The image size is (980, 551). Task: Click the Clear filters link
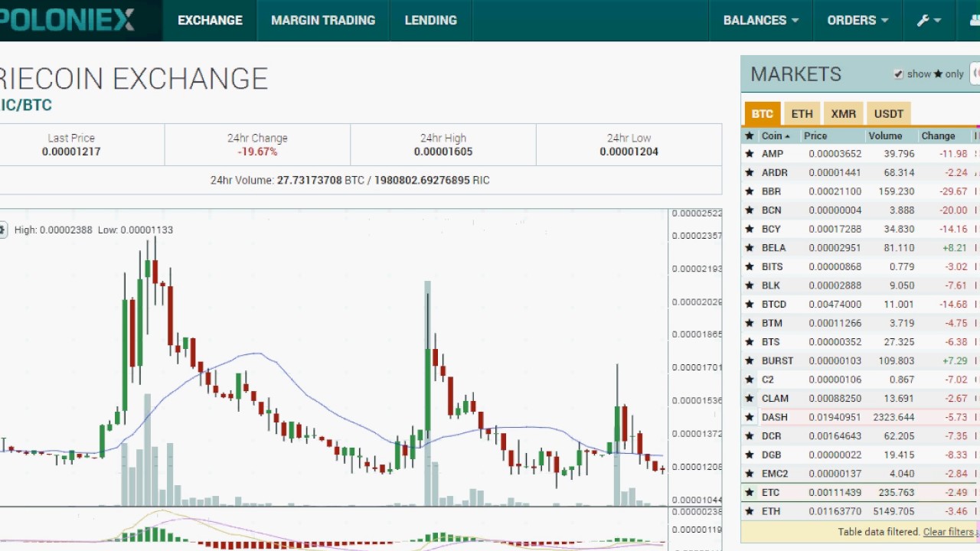(949, 532)
